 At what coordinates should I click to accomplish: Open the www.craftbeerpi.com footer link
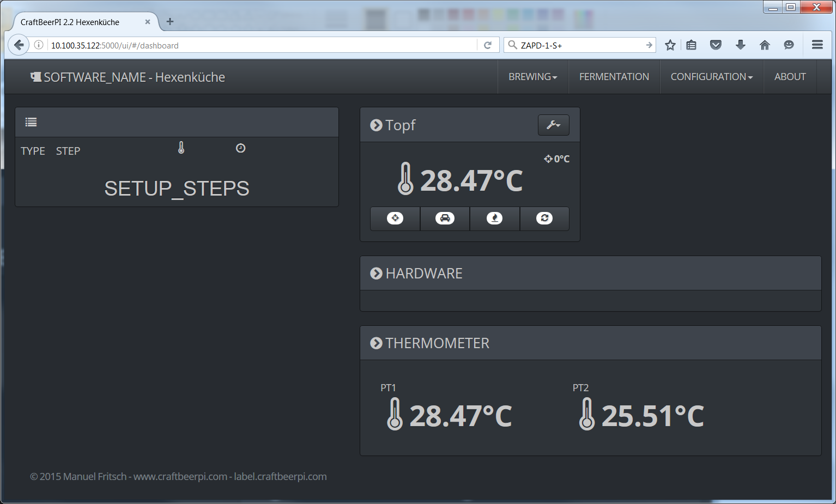click(x=180, y=477)
